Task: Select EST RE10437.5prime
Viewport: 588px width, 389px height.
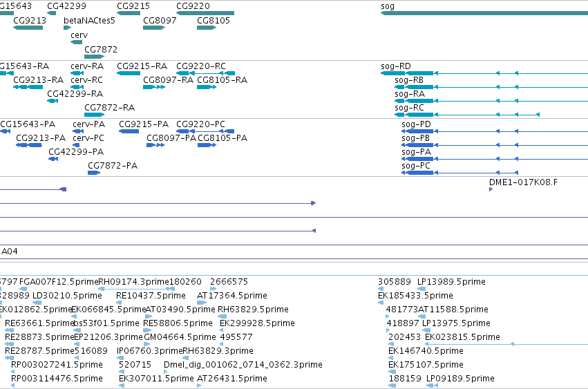Action: click(x=119, y=303)
